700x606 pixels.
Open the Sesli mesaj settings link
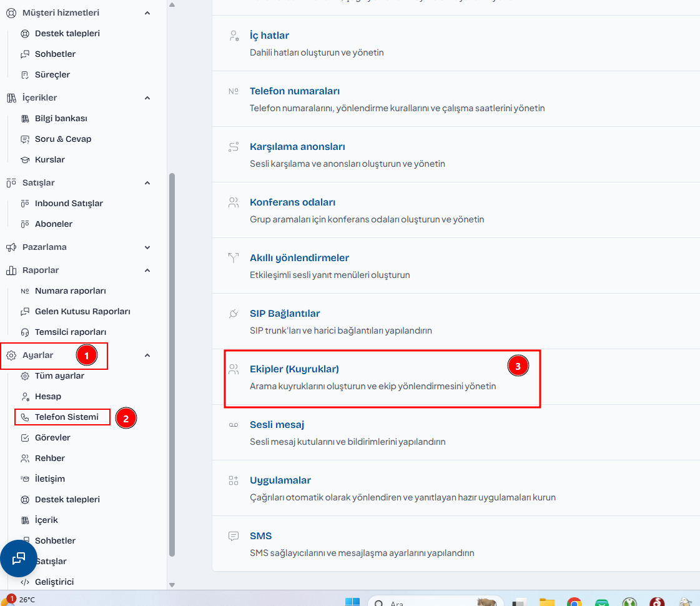277,425
